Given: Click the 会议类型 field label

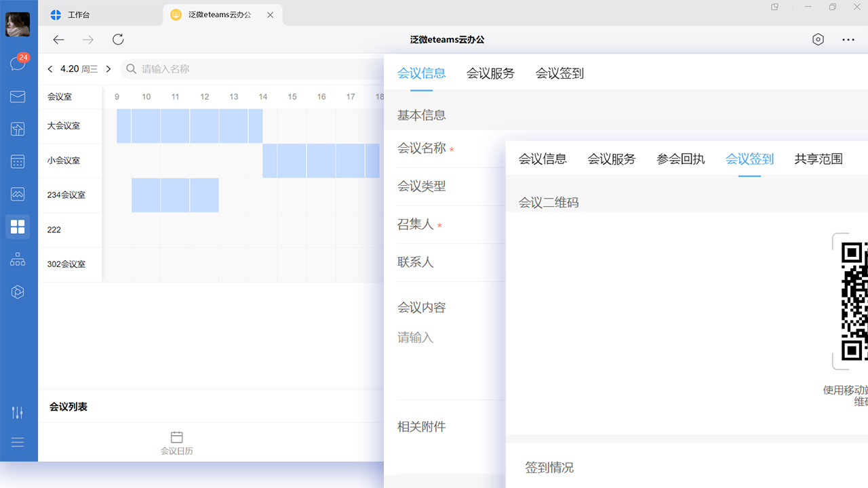Looking at the screenshot, I should point(422,186).
